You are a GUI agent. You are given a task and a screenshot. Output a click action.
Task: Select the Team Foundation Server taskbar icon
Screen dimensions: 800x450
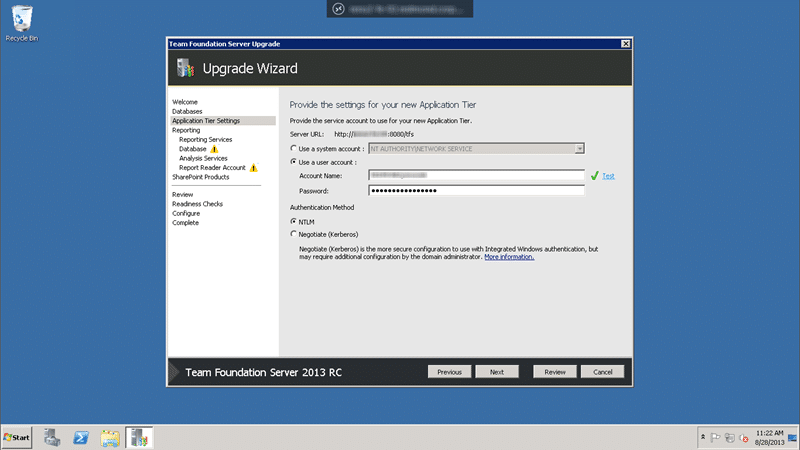pos(139,438)
